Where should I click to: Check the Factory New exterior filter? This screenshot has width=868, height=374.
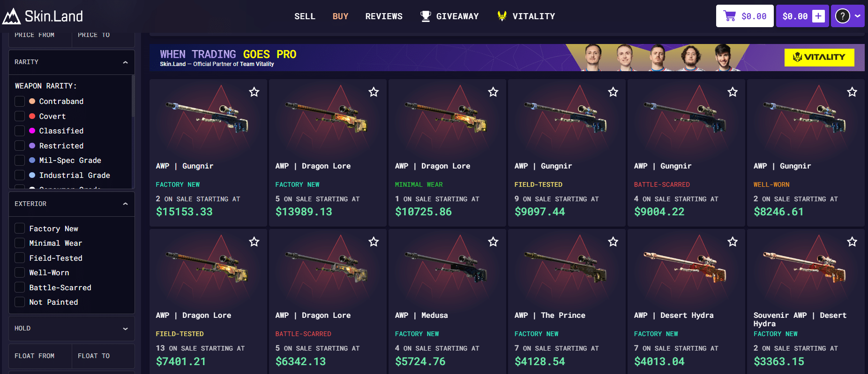coord(20,228)
